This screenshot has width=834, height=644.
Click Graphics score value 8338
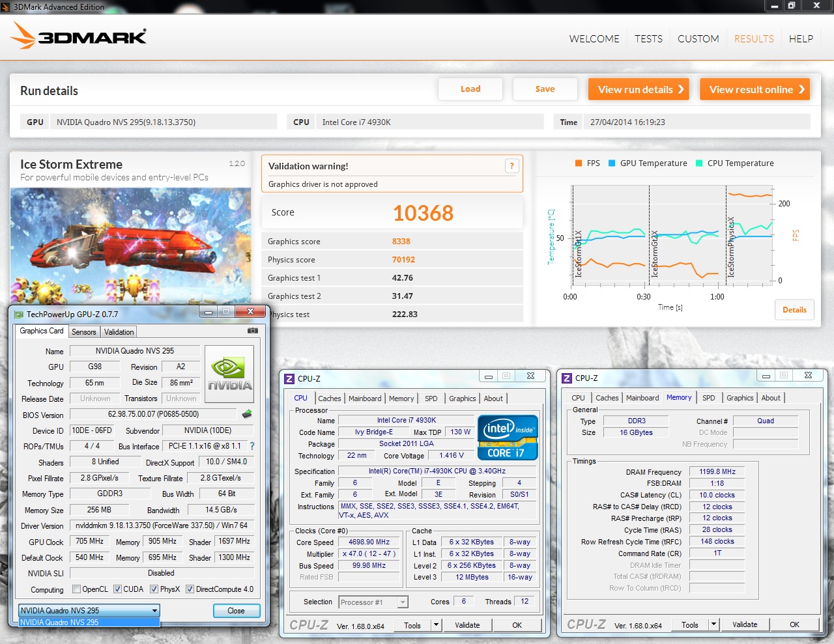tap(401, 242)
